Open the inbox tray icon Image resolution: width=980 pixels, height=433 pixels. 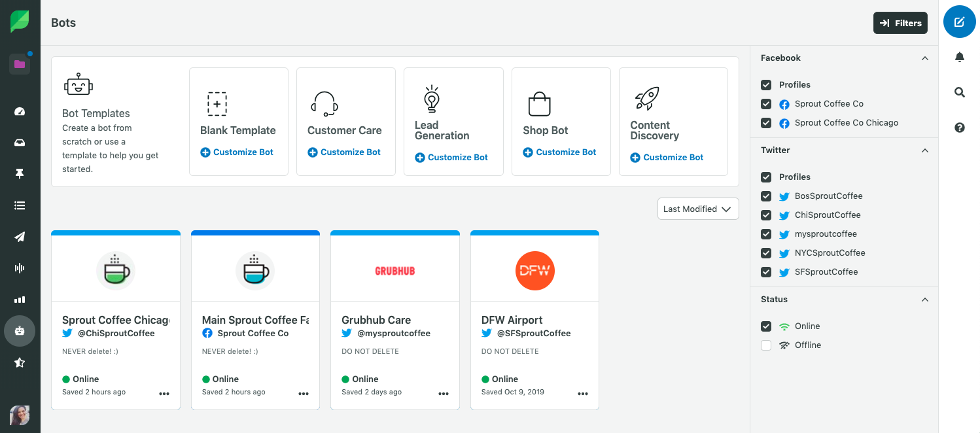tap(20, 143)
